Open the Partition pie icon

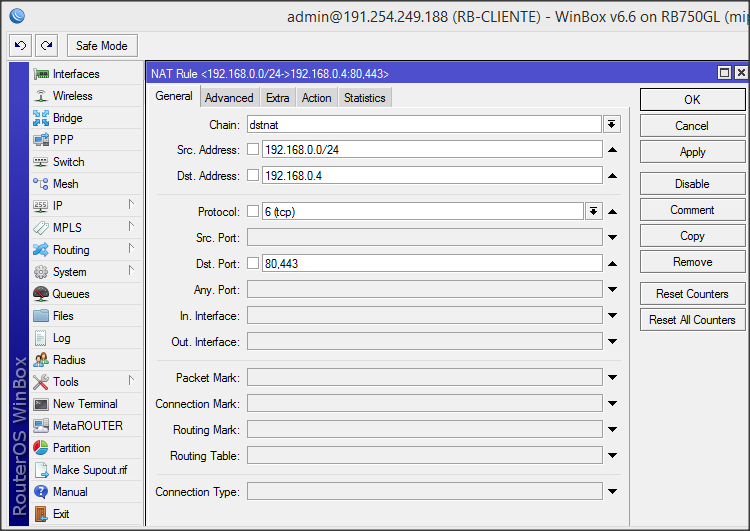[x=41, y=448]
